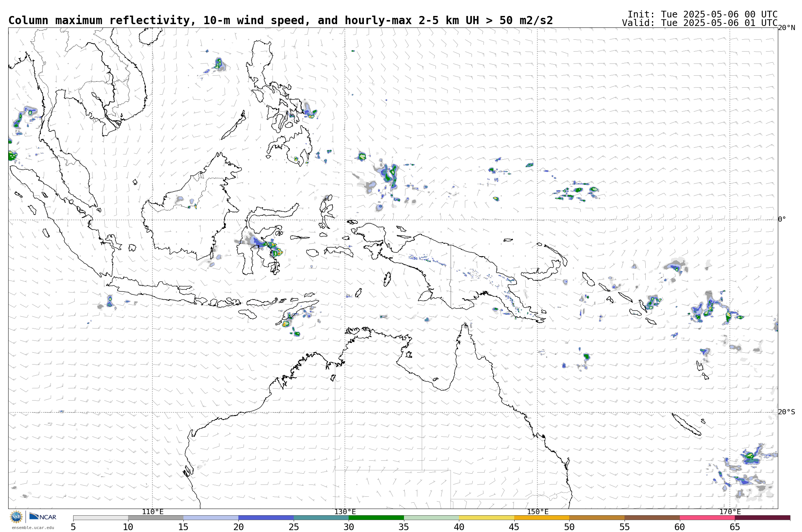Click the 0° equator latitude label

coord(782,219)
